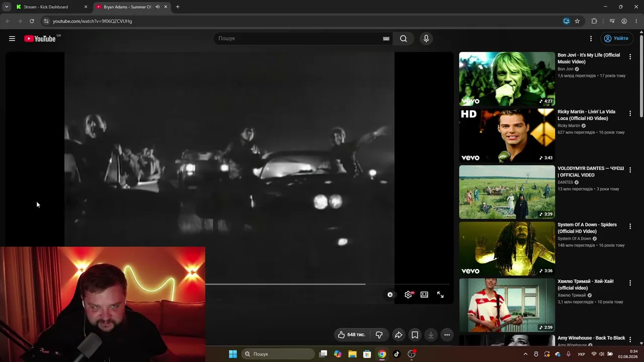Reload the YouTube page

click(x=32, y=21)
